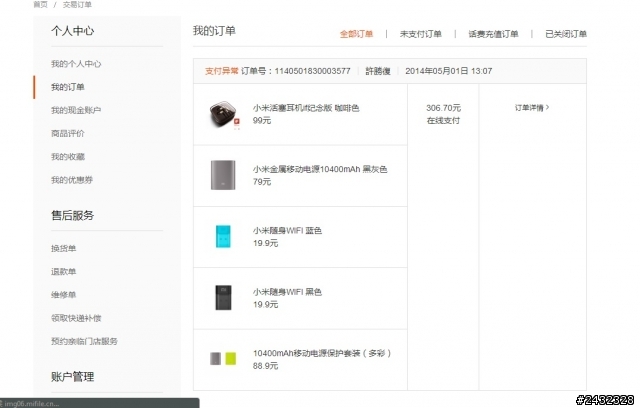Click the black 小米随身WIFI thumbnail
Viewport: 640px width, 408px height.
223,297
